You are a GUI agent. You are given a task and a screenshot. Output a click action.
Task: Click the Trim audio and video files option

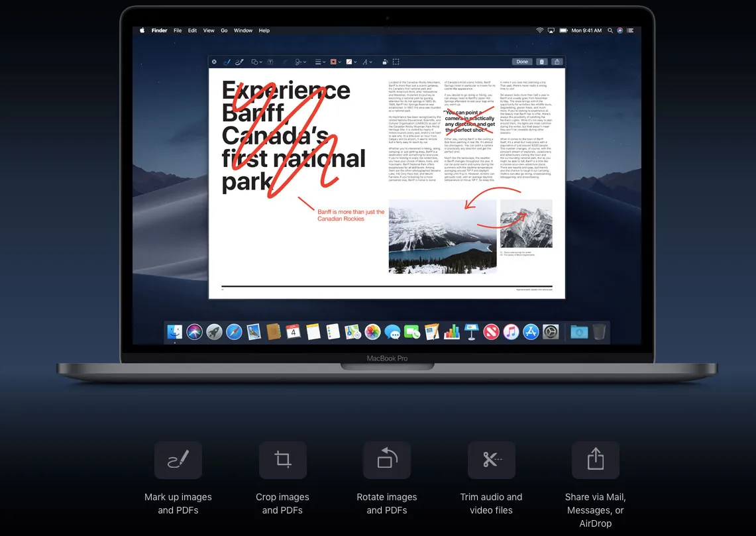(x=491, y=460)
